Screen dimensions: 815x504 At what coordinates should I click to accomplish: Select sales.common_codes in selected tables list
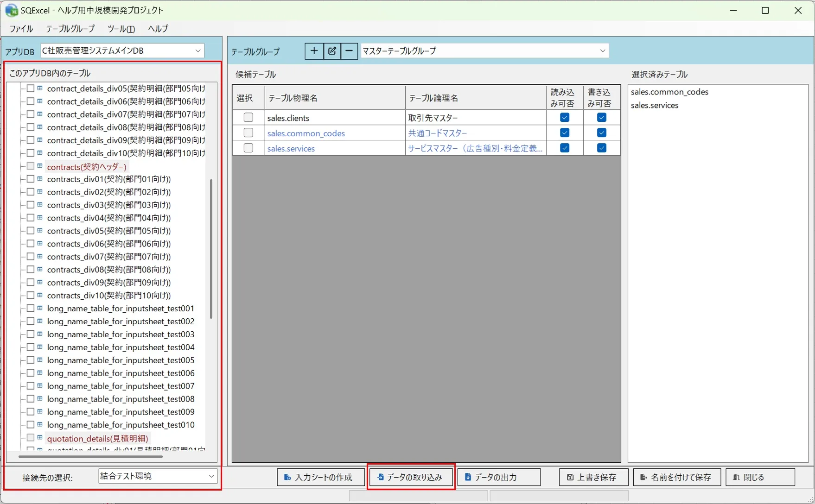tap(669, 92)
